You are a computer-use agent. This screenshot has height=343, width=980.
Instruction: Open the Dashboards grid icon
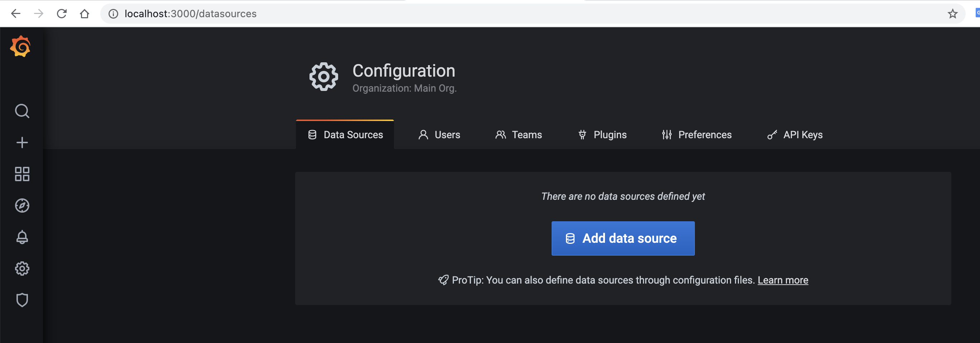click(22, 174)
